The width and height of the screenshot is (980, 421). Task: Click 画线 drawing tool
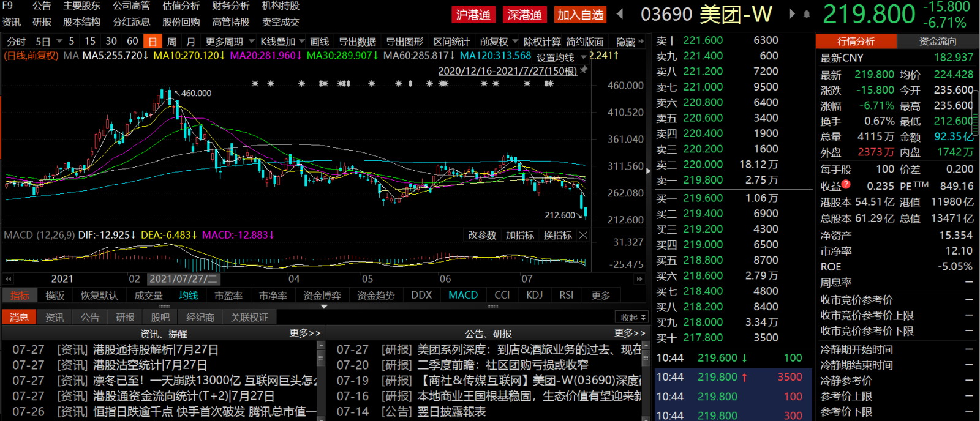(320, 42)
